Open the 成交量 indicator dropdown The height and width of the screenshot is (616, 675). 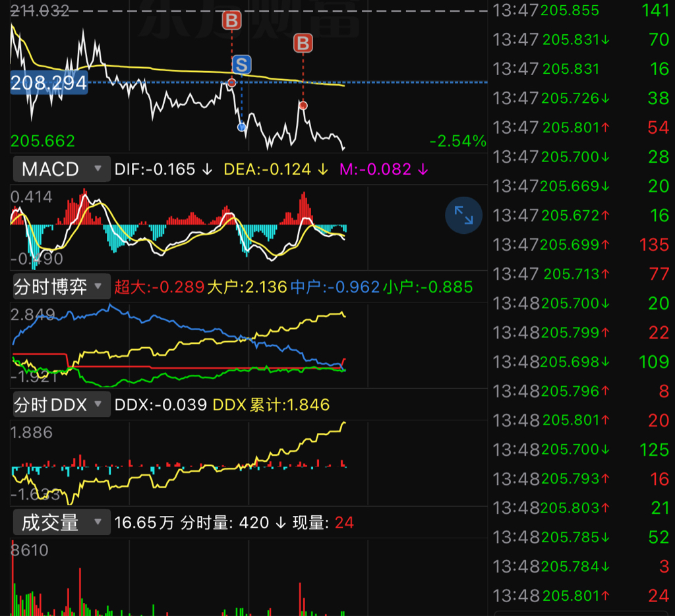click(x=62, y=522)
